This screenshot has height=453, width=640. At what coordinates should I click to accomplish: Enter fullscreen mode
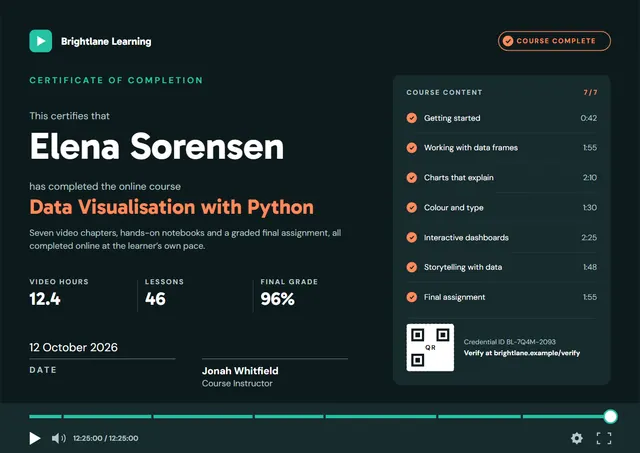click(x=604, y=438)
